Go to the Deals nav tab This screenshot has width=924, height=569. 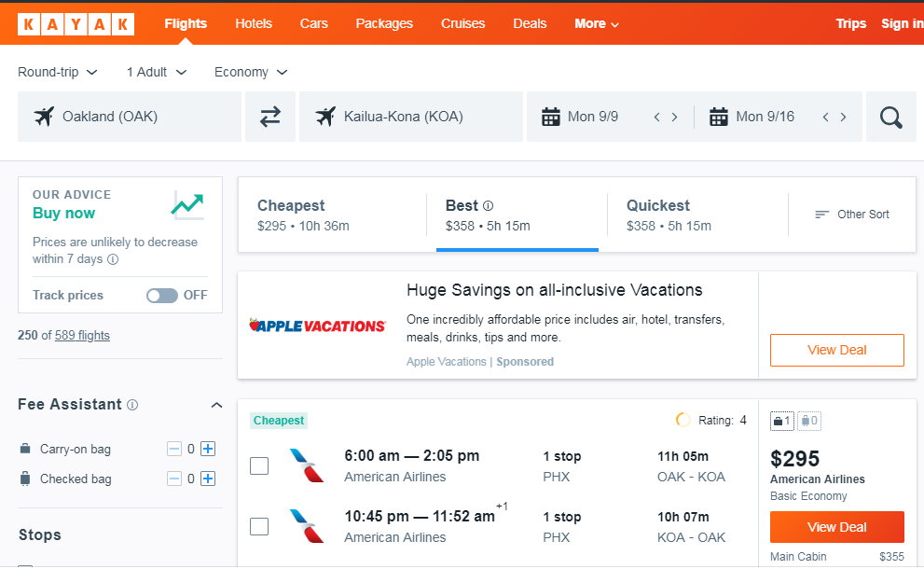530,23
